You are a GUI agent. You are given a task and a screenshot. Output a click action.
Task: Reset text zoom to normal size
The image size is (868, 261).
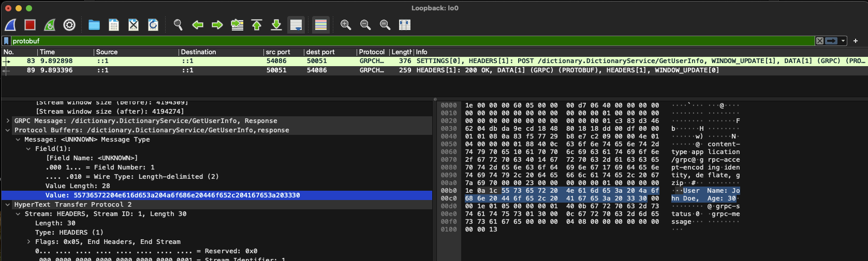click(x=385, y=25)
